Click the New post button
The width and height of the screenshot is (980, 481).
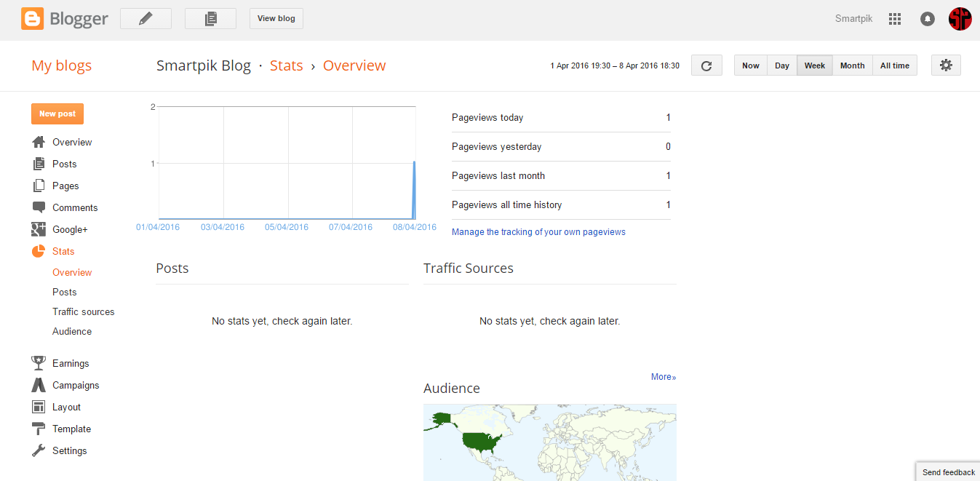(57, 114)
